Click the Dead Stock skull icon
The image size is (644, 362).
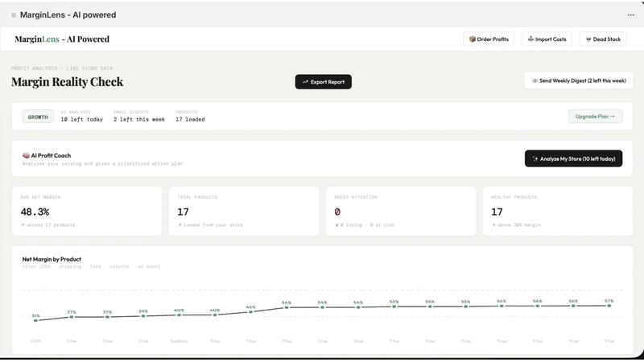tap(588, 39)
